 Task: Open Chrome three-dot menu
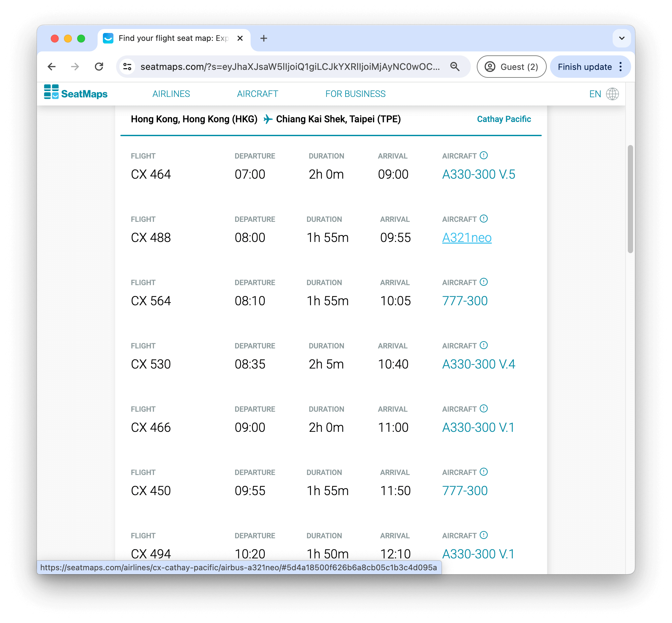tap(620, 67)
